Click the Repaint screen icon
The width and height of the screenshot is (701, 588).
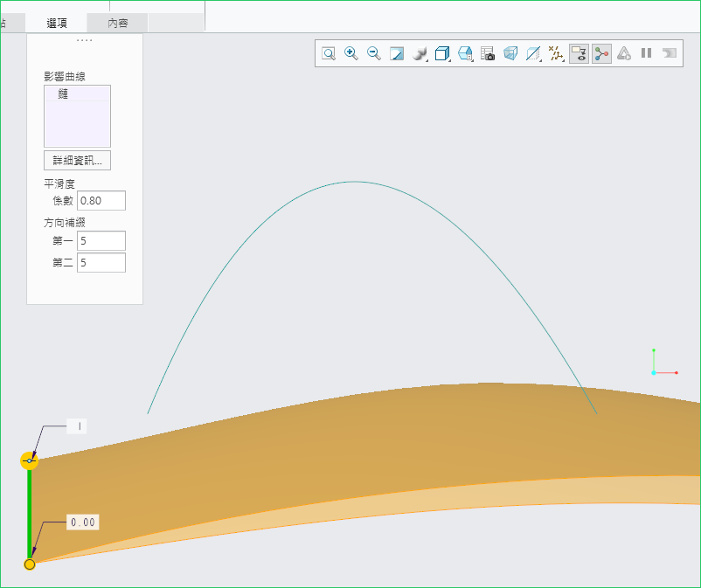pyautogui.click(x=397, y=53)
